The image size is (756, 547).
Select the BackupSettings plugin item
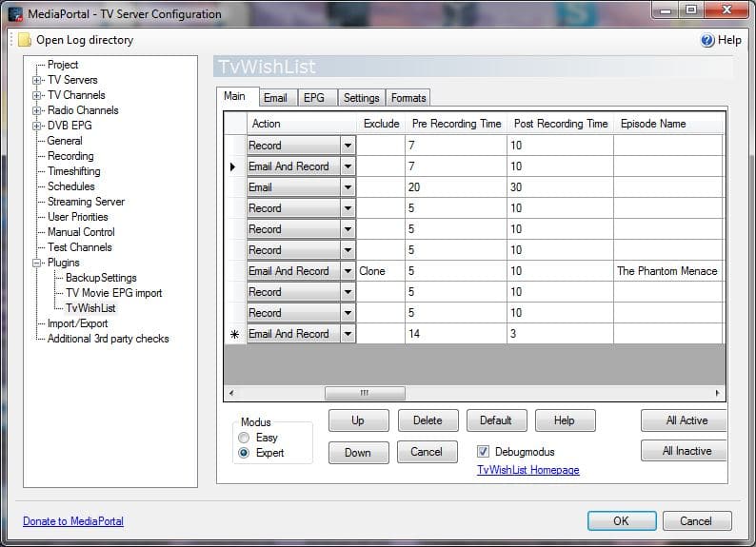(x=101, y=278)
